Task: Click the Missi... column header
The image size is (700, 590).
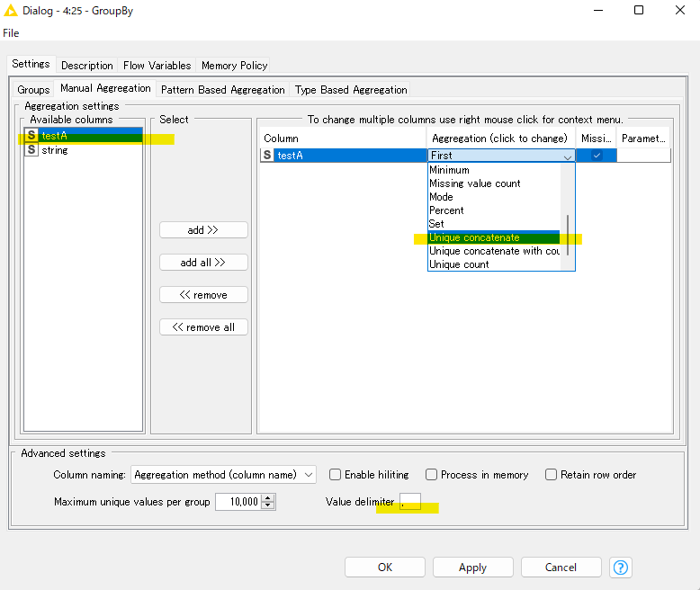Action: (x=596, y=139)
